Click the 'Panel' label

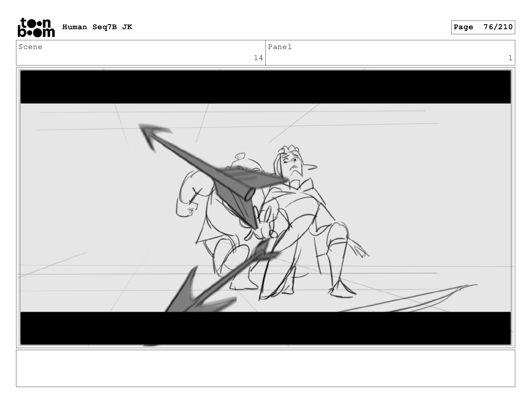click(x=280, y=47)
